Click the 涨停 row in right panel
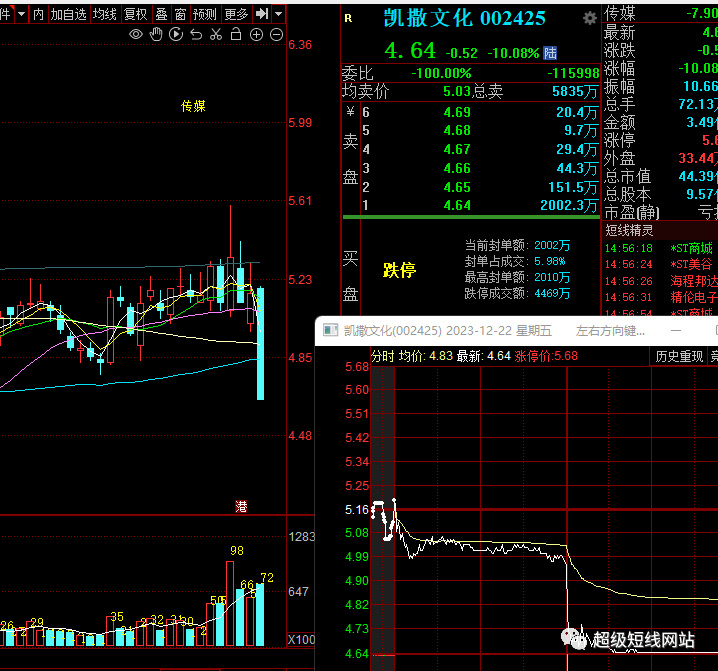Image resolution: width=718 pixels, height=671 pixels. [x=660, y=140]
